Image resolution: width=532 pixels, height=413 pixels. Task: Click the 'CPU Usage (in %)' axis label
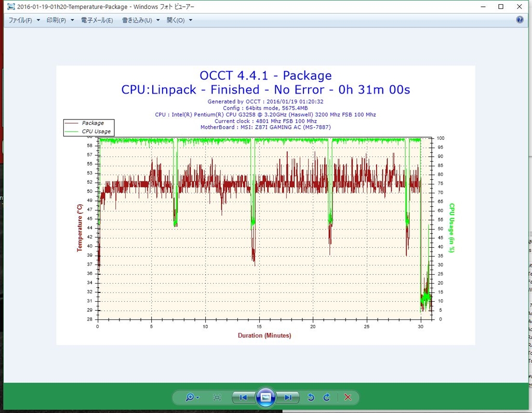coord(451,228)
